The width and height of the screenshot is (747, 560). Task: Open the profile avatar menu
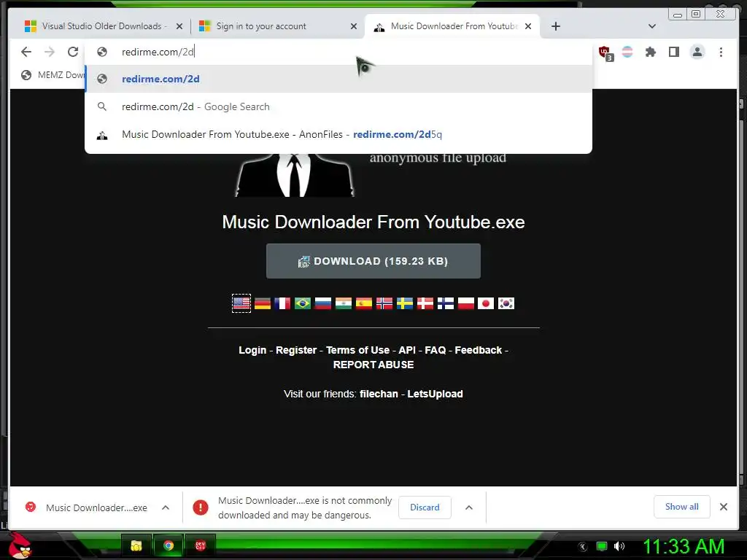(x=697, y=52)
